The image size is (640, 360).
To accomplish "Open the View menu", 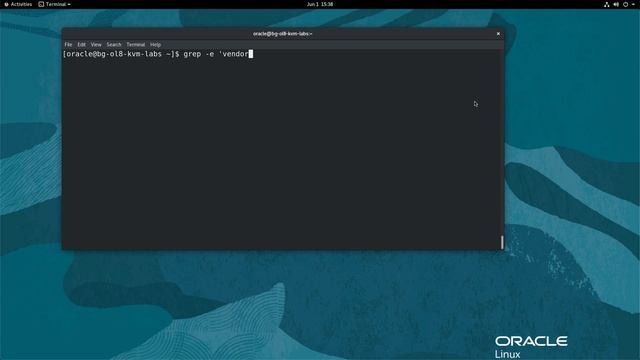I will click(x=96, y=44).
